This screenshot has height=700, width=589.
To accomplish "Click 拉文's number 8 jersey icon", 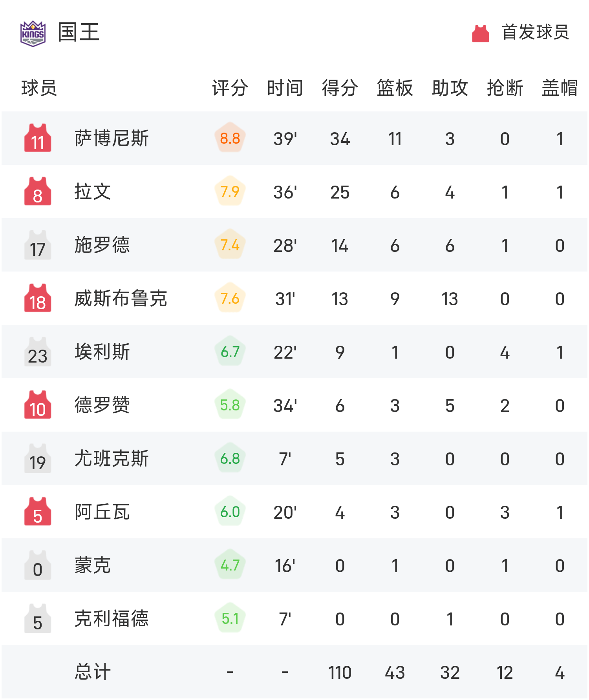I will pyautogui.click(x=38, y=191).
